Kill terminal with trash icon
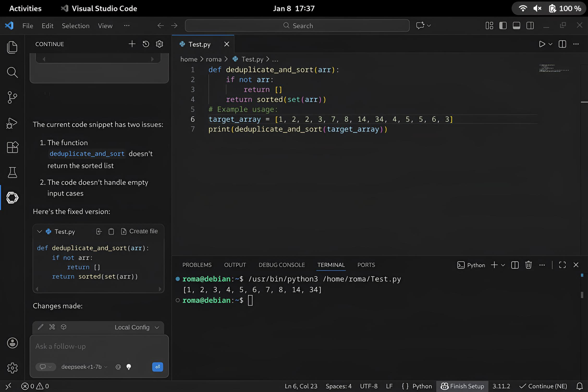The height and width of the screenshot is (392, 588). pyautogui.click(x=529, y=265)
